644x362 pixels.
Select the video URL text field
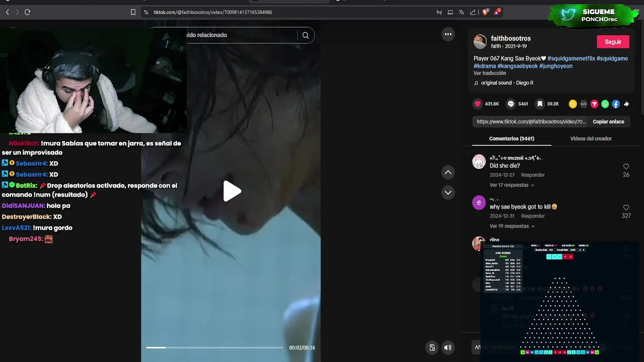click(x=531, y=122)
